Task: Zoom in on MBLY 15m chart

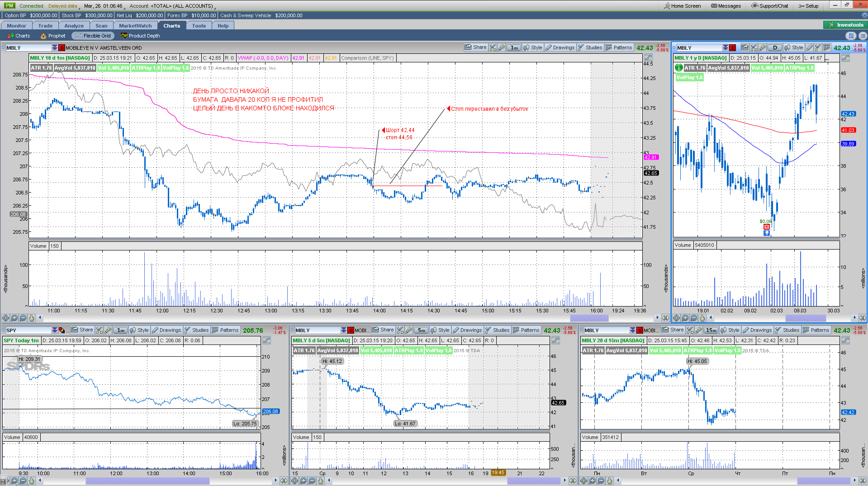Action: click(x=593, y=481)
